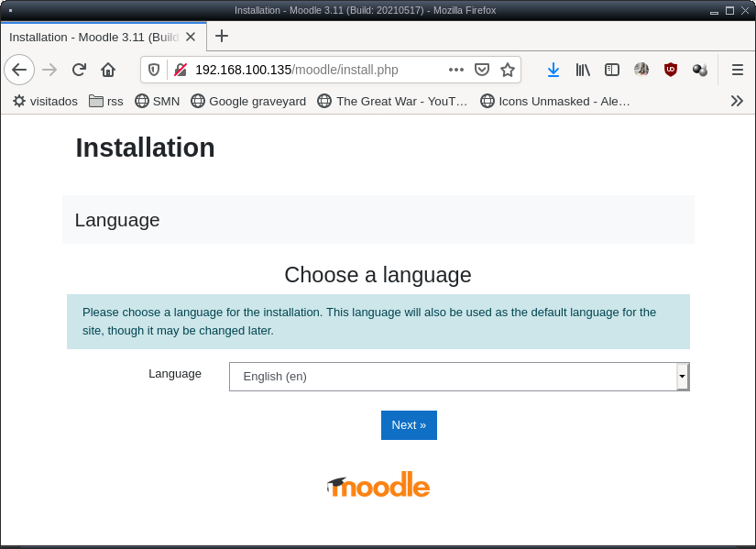This screenshot has height=549, width=756.
Task: Click the window menu dot in title bar
Action: (x=11, y=10)
